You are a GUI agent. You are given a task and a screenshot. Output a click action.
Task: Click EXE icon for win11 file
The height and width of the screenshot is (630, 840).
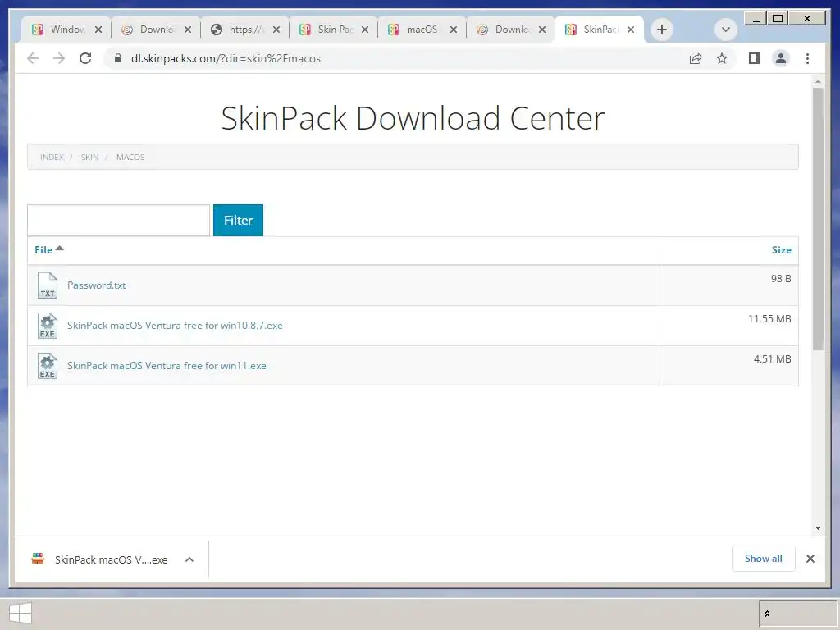(x=47, y=366)
